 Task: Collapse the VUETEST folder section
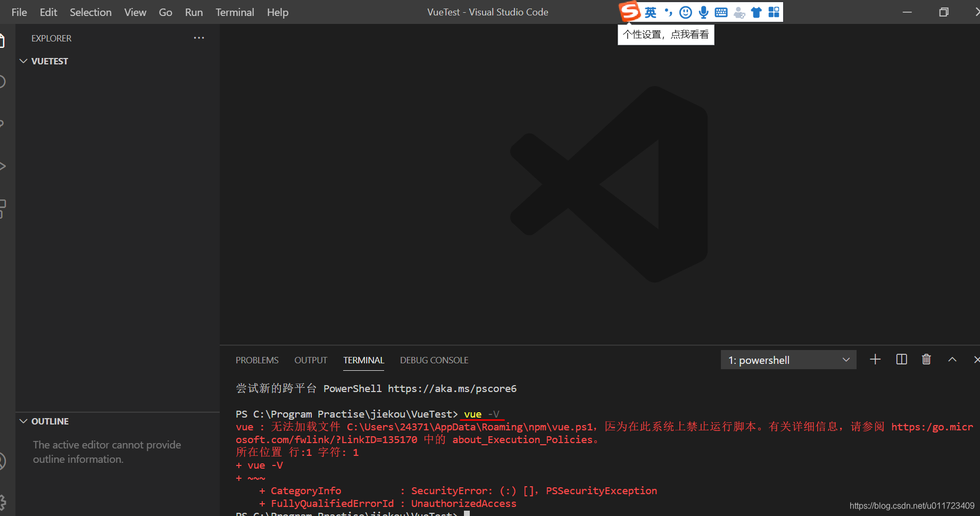coord(50,61)
